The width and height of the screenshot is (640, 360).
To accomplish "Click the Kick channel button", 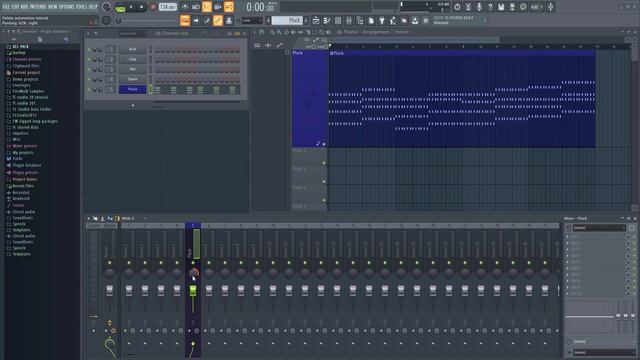I will pos(132,49).
